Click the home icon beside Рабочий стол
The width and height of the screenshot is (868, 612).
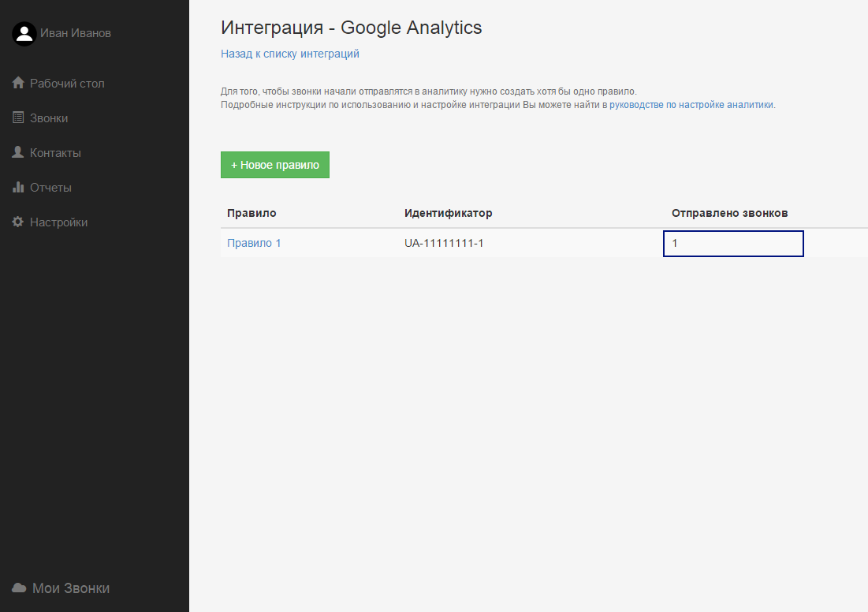(18, 83)
